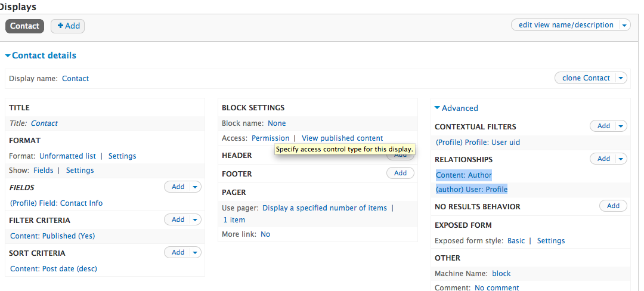Change format Unformatted list link
The image size is (644, 291).
pyautogui.click(x=67, y=156)
